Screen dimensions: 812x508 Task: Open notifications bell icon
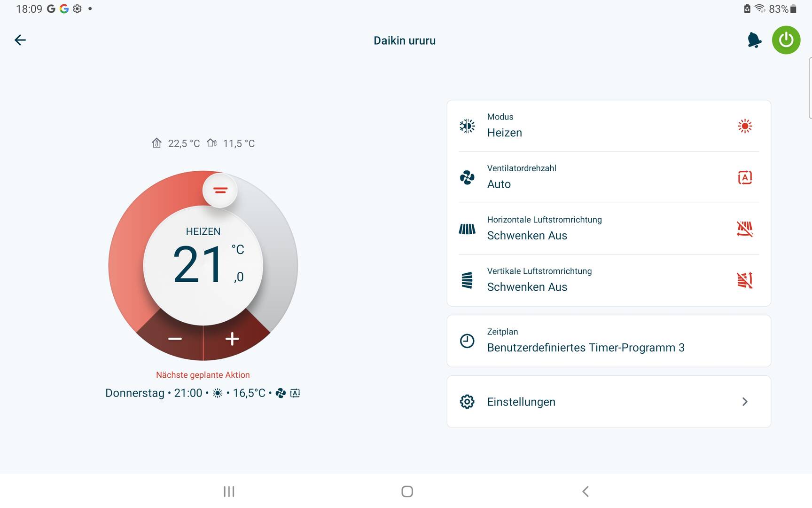pos(754,40)
